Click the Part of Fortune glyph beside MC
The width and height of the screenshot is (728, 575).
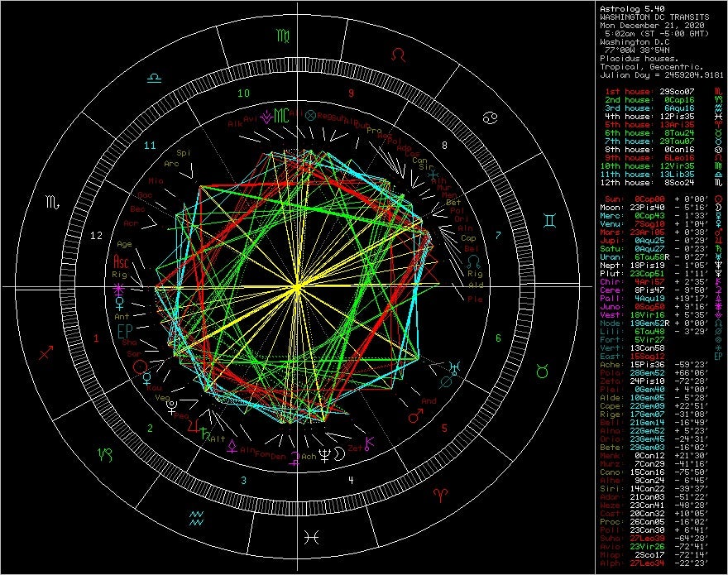310,115
